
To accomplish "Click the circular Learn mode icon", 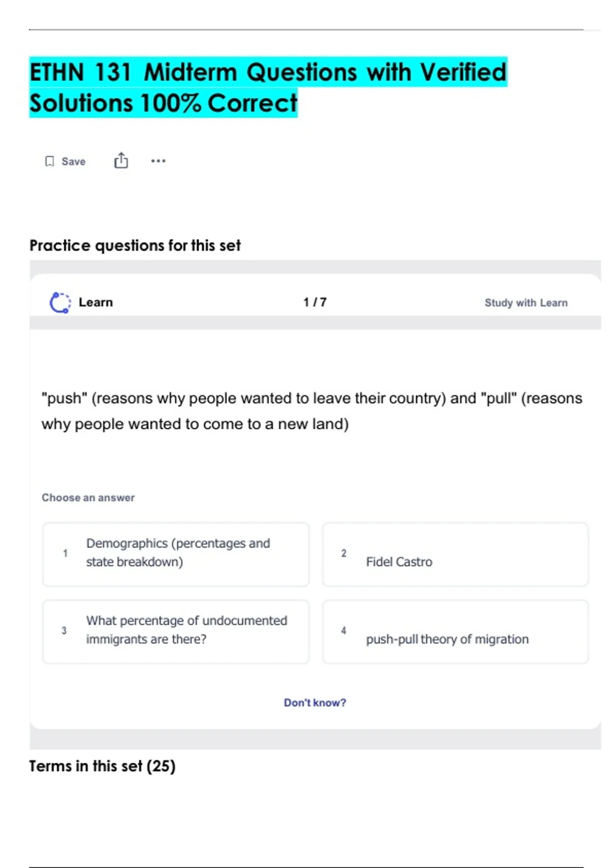I will coord(60,302).
